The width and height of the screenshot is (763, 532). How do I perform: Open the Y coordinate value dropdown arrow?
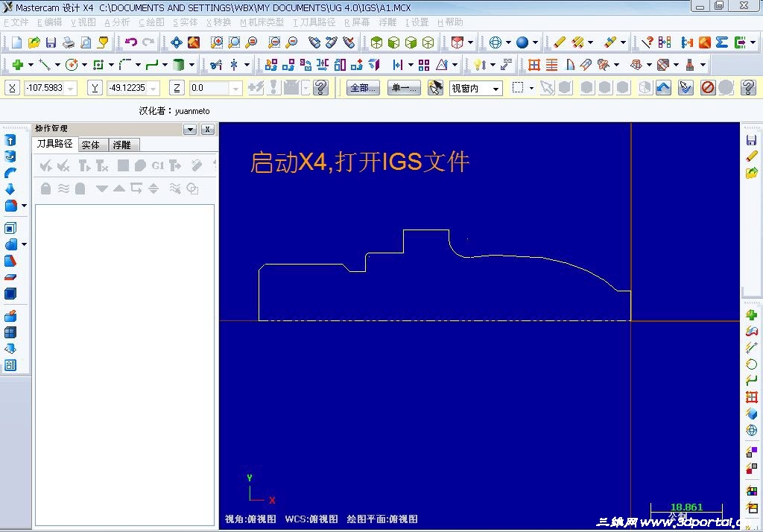tap(153, 89)
